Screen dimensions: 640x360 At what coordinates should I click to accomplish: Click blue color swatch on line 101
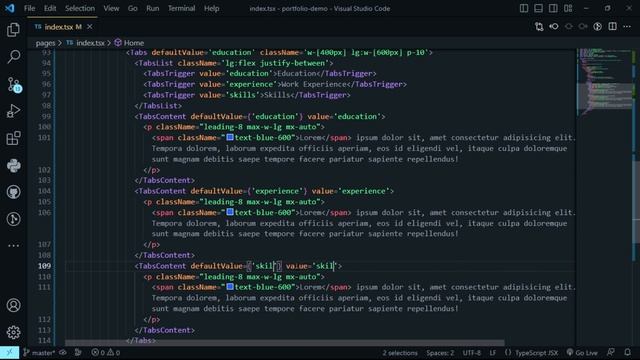[230, 137]
